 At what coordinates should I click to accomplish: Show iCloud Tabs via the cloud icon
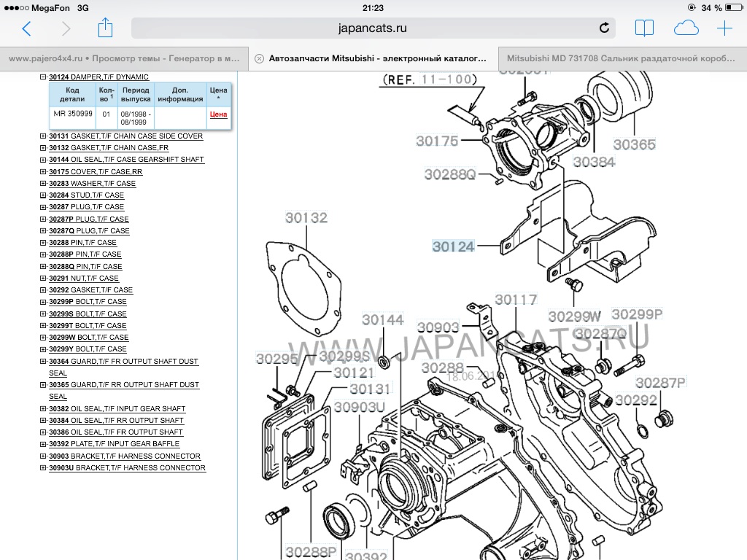pos(686,28)
